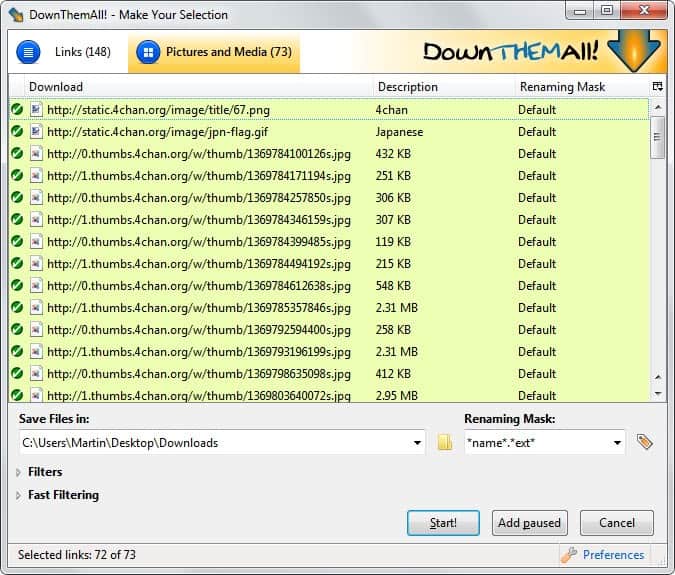Select the row with 2.95 MB description
The width and height of the screenshot is (675, 575).
pyautogui.click(x=329, y=395)
